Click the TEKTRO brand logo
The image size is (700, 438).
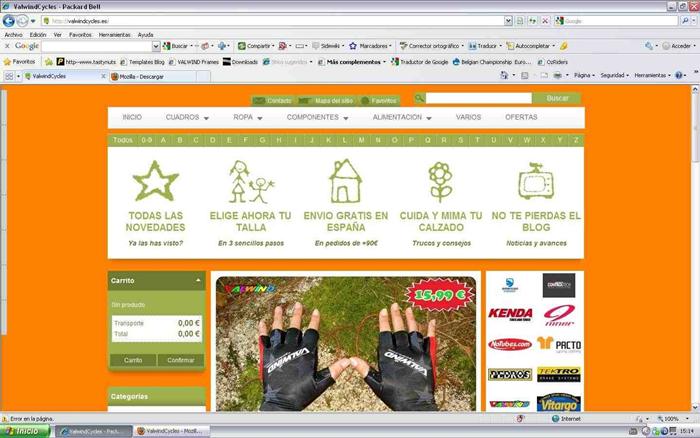click(558, 374)
